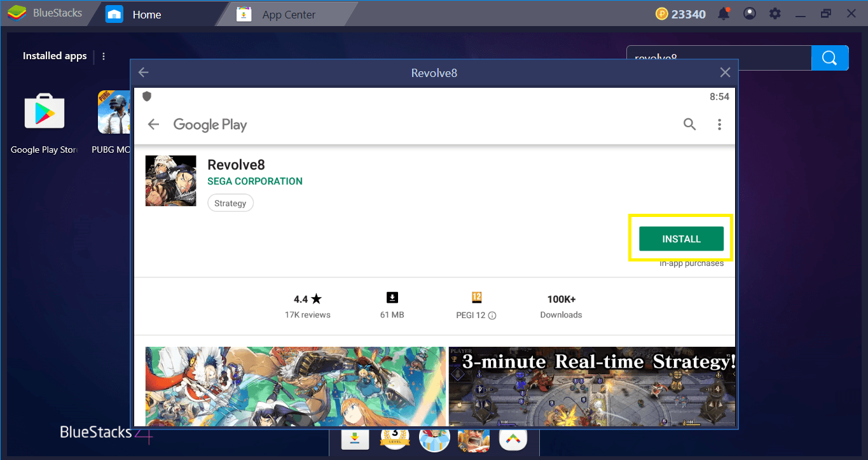
Task: Open the 3-minute Real-time Strategy screenshot
Action: (x=592, y=386)
